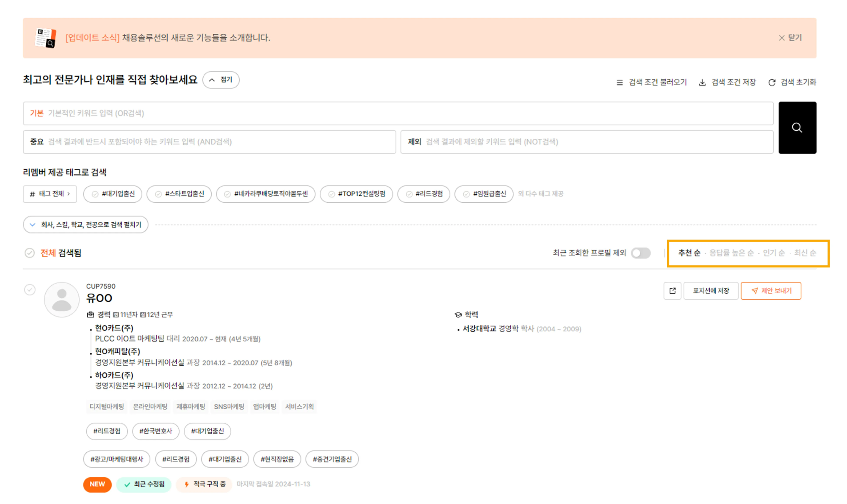This screenshot has width=847, height=504.
Task: Click the 유OO profile avatar
Action: click(62, 300)
